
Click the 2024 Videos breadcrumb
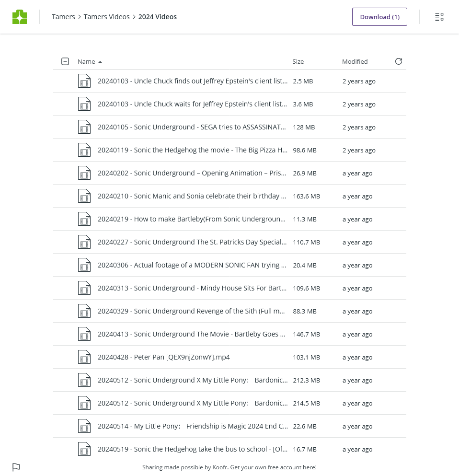158,17
